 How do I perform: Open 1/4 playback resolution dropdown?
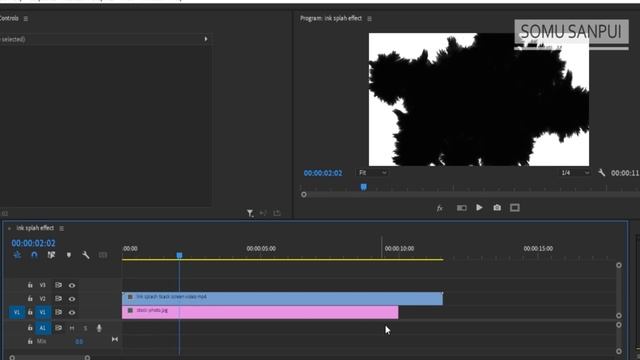tap(575, 173)
